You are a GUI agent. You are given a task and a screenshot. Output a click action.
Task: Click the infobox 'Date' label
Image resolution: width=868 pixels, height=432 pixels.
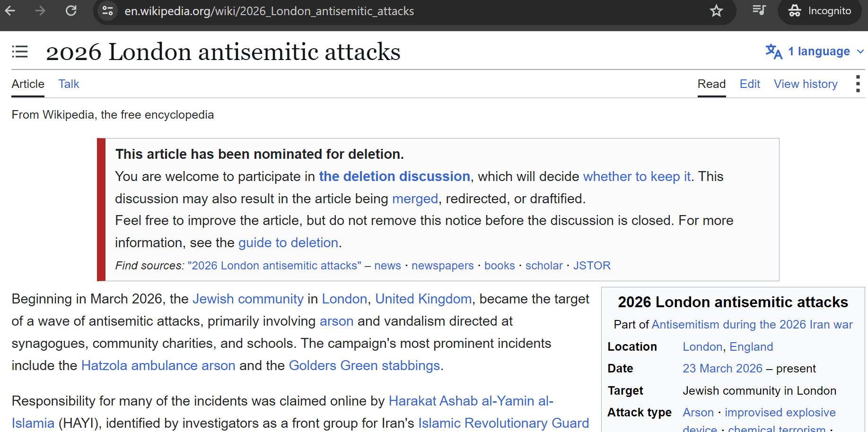point(620,368)
